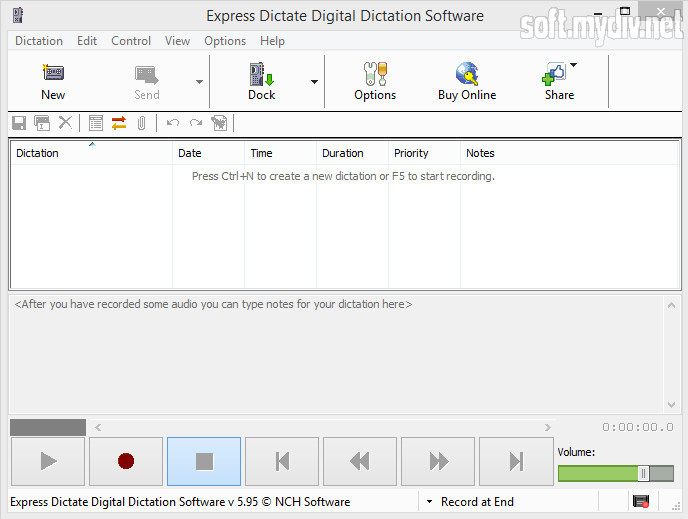Click the Send toolbar button

click(147, 82)
